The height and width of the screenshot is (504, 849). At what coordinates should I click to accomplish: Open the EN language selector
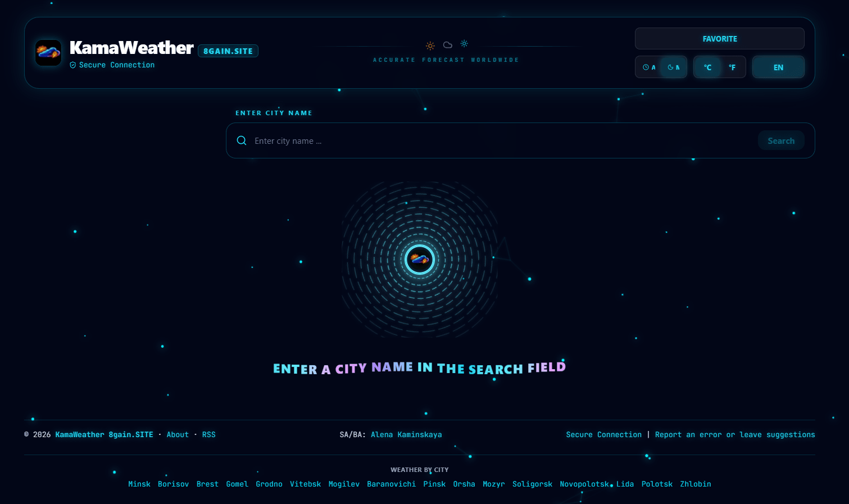coord(778,67)
